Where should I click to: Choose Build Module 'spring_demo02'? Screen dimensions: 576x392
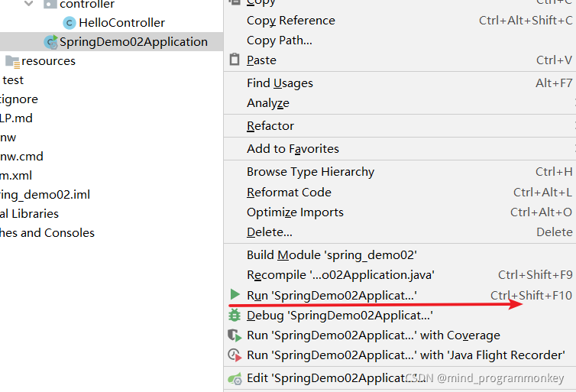tap(400, 255)
